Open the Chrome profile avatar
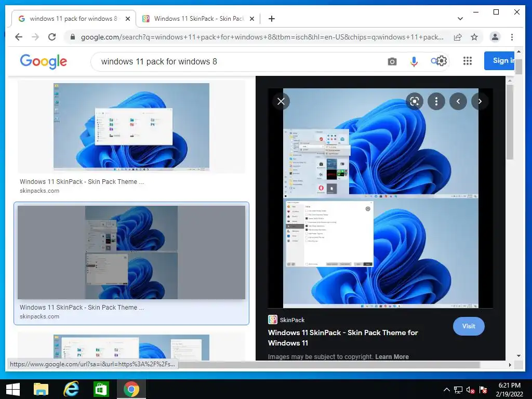Screen dimensions: 532x399 (495, 37)
